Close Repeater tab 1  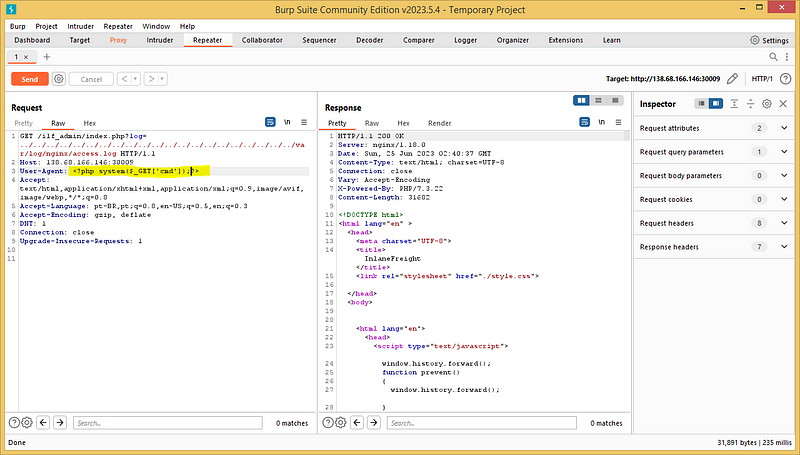(26, 57)
